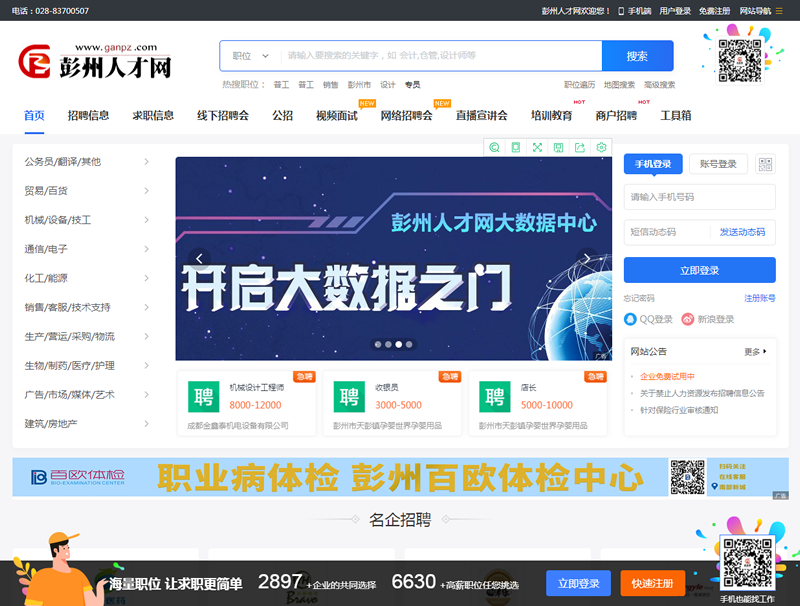800x606 pixels.
Task: Open 视频面试 nav item
Action: [x=337, y=116]
